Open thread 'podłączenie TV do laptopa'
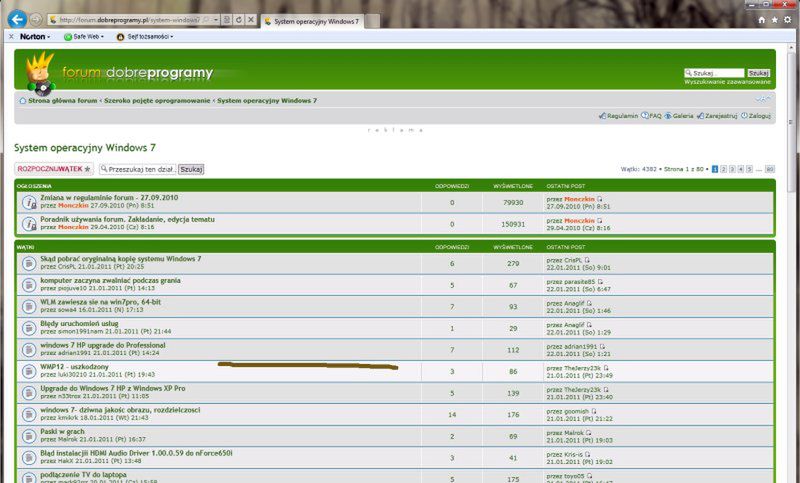The width and height of the screenshot is (800, 483). (x=83, y=474)
